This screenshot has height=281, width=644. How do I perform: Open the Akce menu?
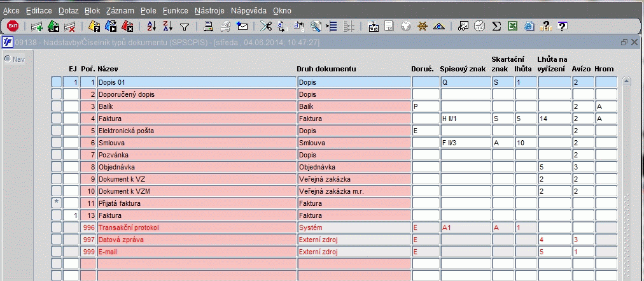click(x=11, y=11)
